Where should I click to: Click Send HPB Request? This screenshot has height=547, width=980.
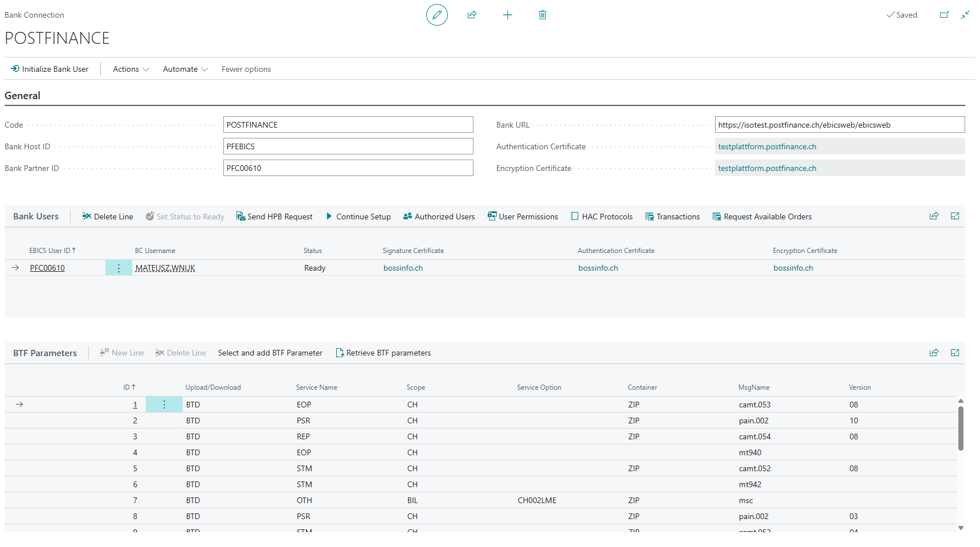(275, 217)
